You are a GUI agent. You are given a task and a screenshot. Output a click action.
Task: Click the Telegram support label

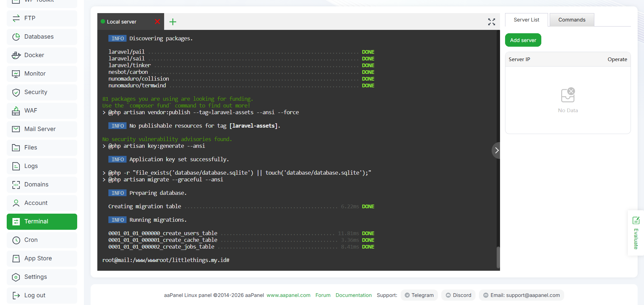coord(423,295)
